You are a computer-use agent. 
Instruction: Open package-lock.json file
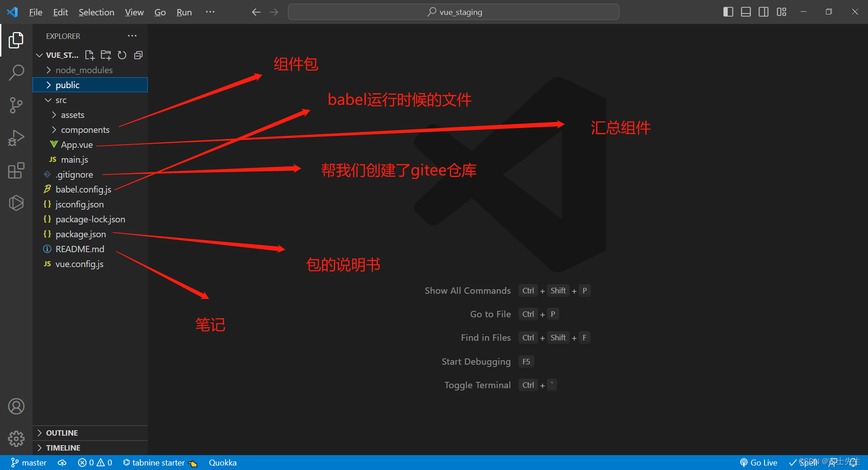pyautogui.click(x=90, y=219)
